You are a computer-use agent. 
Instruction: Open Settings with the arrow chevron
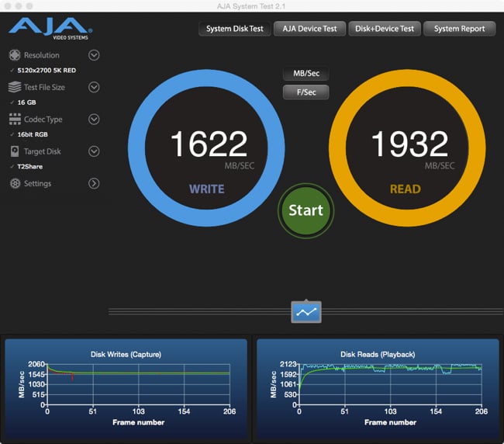[94, 183]
